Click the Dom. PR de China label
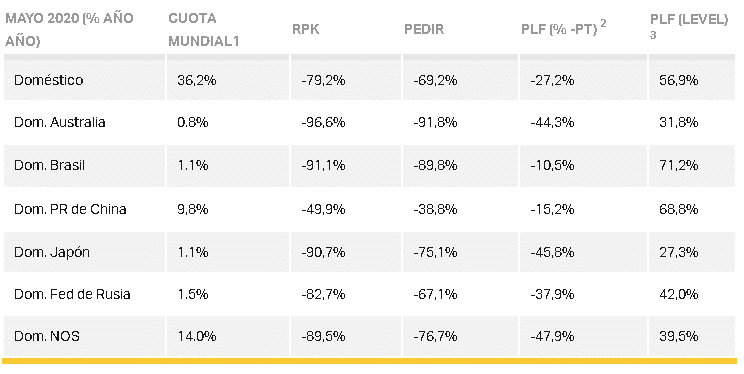 click(70, 209)
